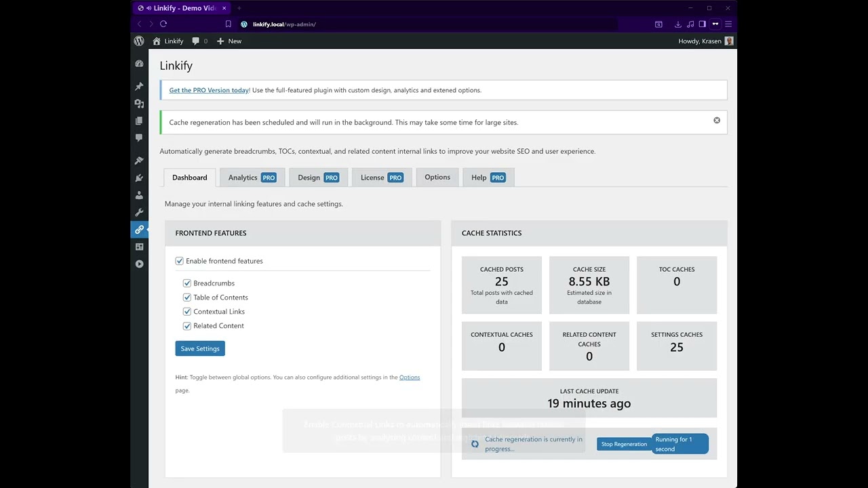The image size is (868, 488).
Task: Open the Settings sliders sidebar icon
Action: 139,247
